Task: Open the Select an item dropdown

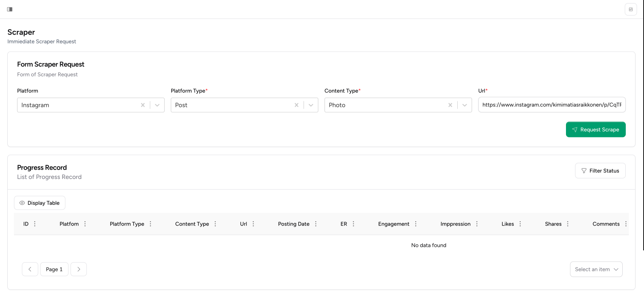Action: point(596,269)
